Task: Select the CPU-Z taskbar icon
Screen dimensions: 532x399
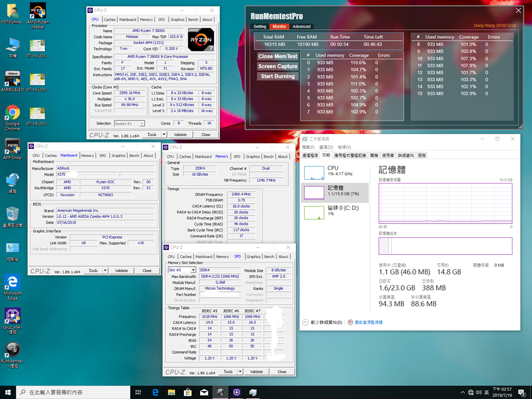Action: point(237,392)
